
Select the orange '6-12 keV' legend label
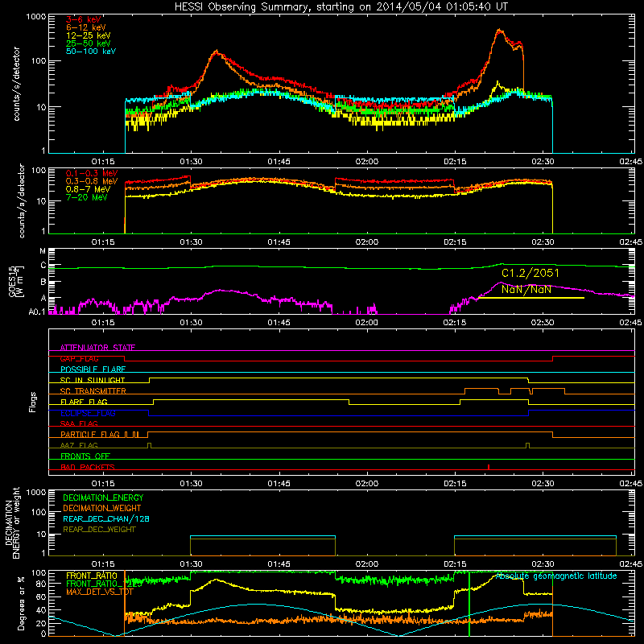[x=86, y=27]
